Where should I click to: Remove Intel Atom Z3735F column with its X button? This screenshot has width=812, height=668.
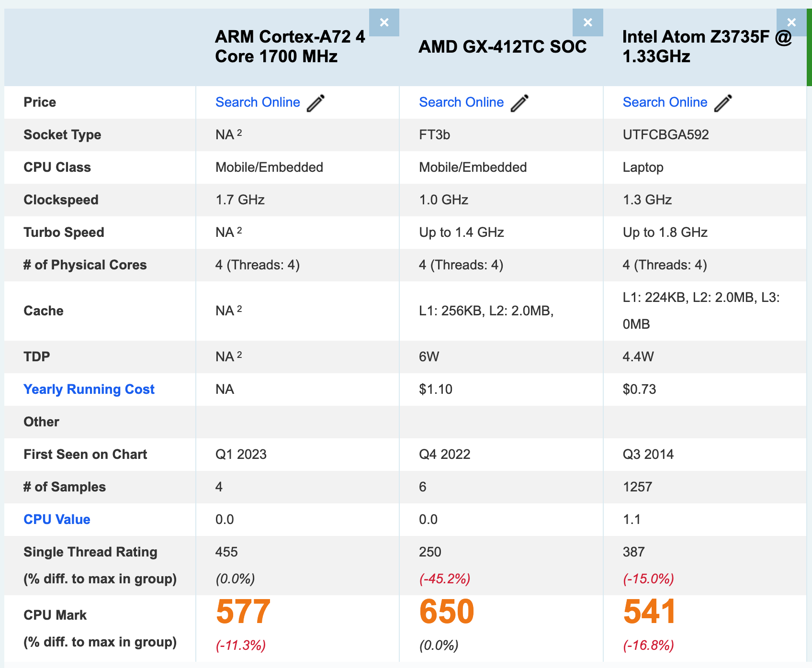791,22
